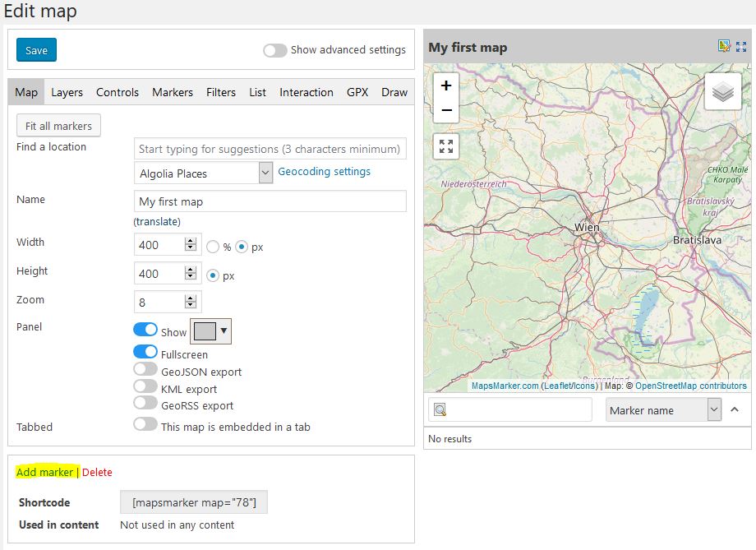Click the fullscreen icon in map panel header
756x550 pixels.
741,46
